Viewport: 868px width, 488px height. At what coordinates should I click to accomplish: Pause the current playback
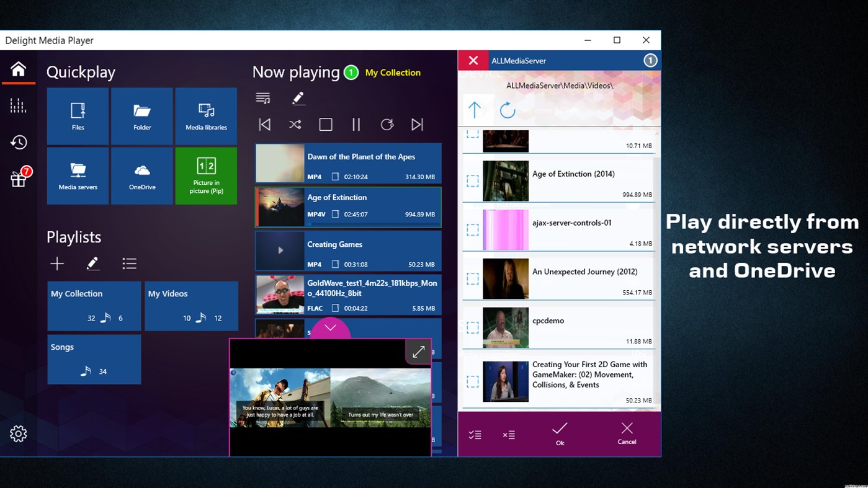pyautogui.click(x=356, y=124)
